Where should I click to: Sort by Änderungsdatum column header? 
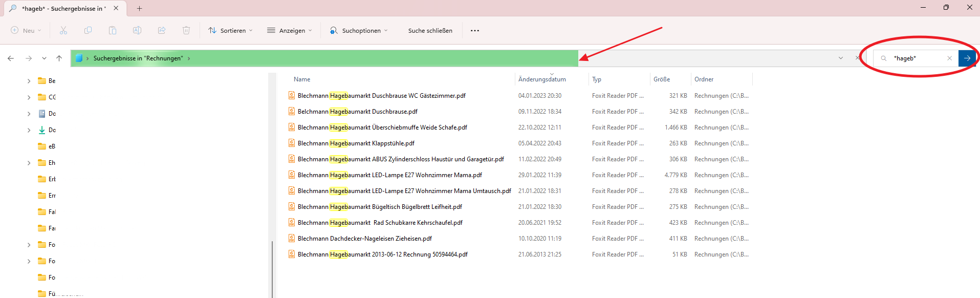click(x=542, y=79)
